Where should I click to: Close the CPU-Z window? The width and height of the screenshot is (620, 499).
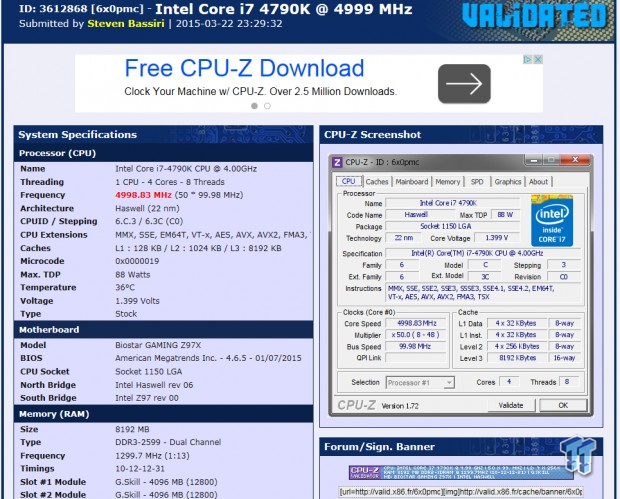tap(575, 160)
